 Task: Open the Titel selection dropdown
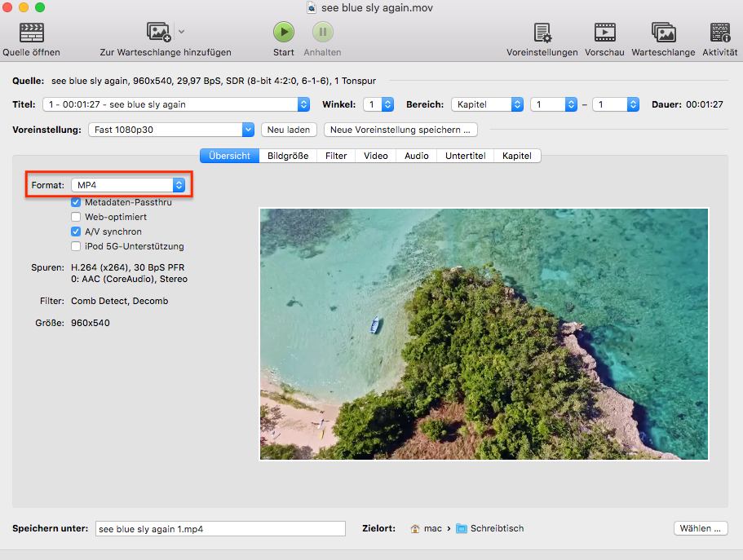click(x=178, y=104)
